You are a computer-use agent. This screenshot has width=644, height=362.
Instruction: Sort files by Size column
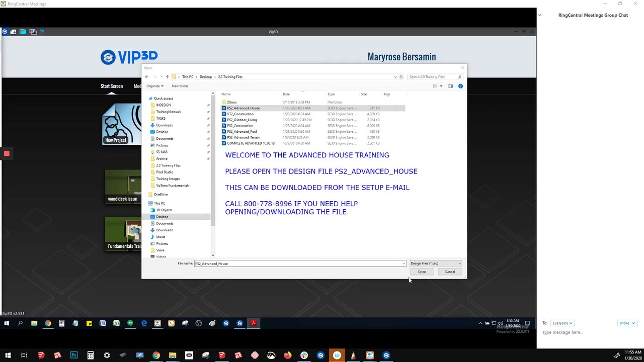[x=364, y=94]
